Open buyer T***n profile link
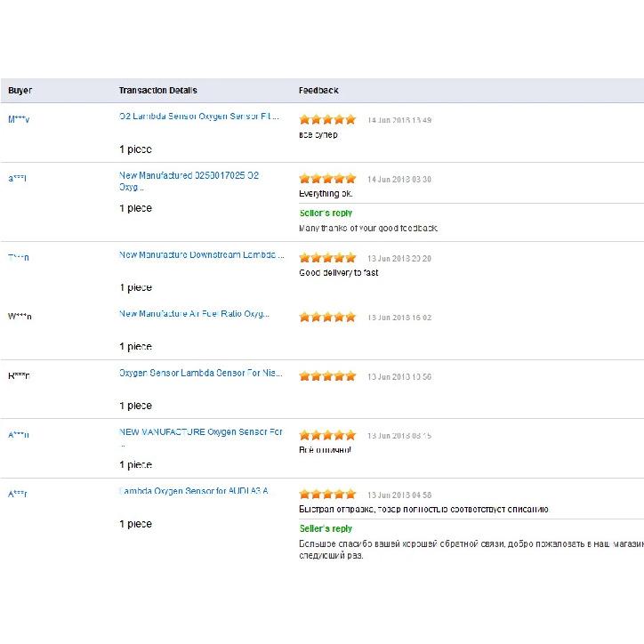Screen dimensions: 644x644 19,258
